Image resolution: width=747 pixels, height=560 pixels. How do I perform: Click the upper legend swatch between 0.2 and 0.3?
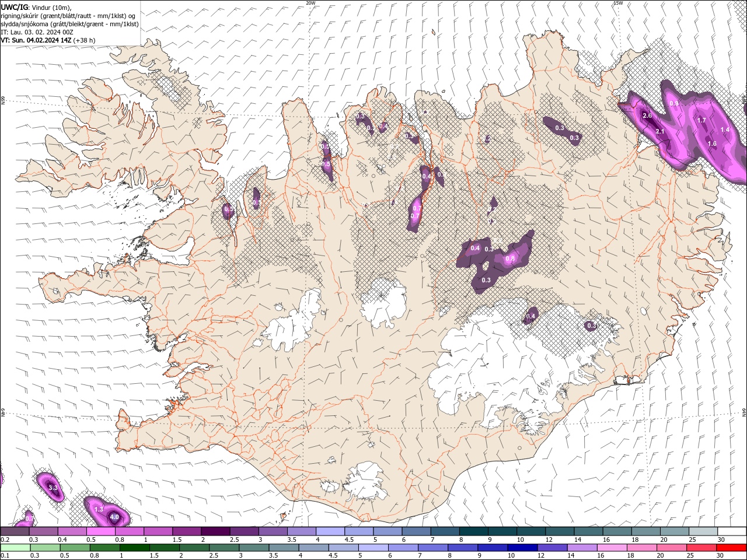tap(15, 531)
